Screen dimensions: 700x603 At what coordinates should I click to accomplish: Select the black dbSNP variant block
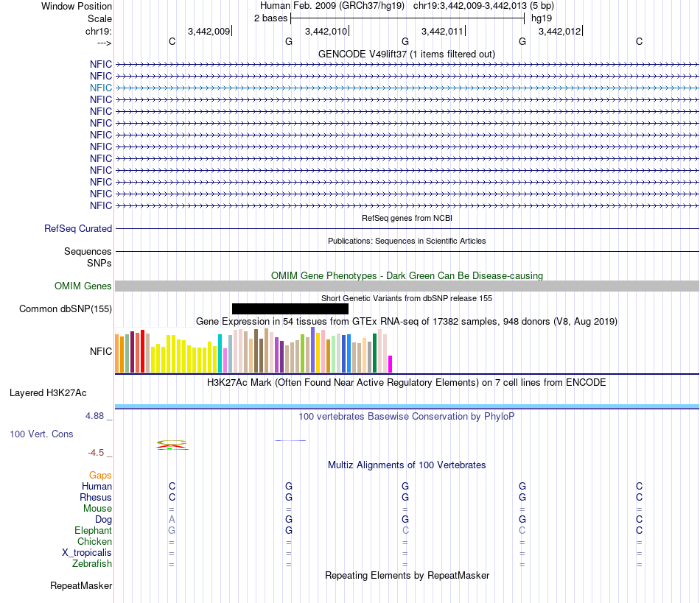(290, 308)
